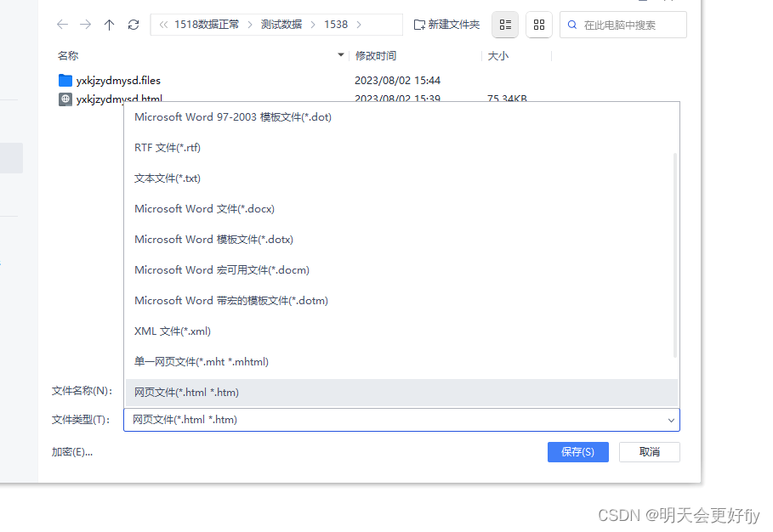This screenshot has height=532, width=773.
Task: Create a new folder with 新建文件夹
Action: click(x=446, y=25)
